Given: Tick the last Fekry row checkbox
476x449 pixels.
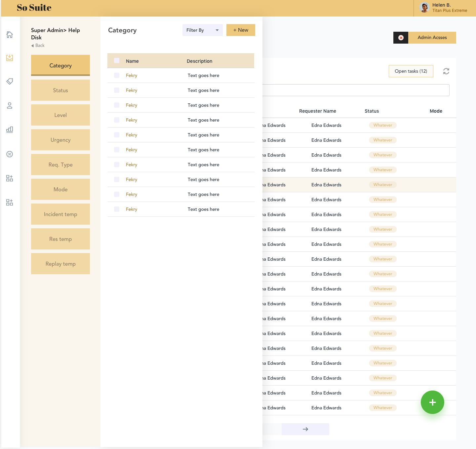Looking at the screenshot, I should point(117,209).
